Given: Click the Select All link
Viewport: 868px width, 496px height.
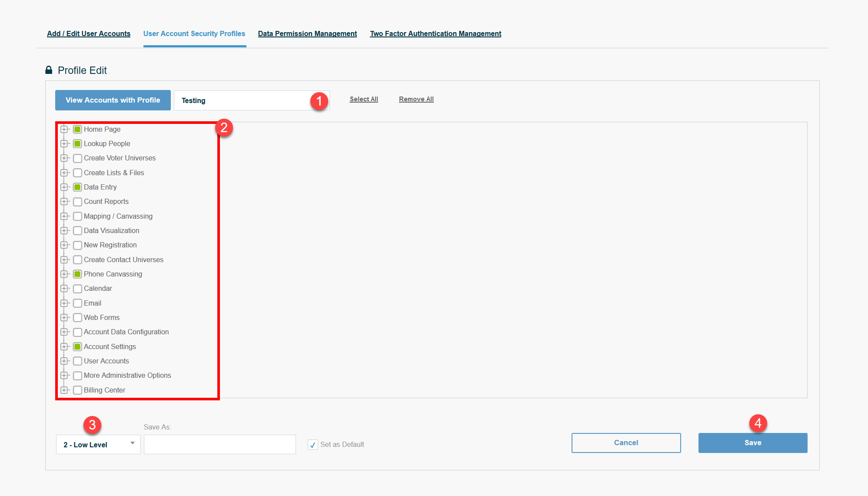Looking at the screenshot, I should click(x=363, y=99).
